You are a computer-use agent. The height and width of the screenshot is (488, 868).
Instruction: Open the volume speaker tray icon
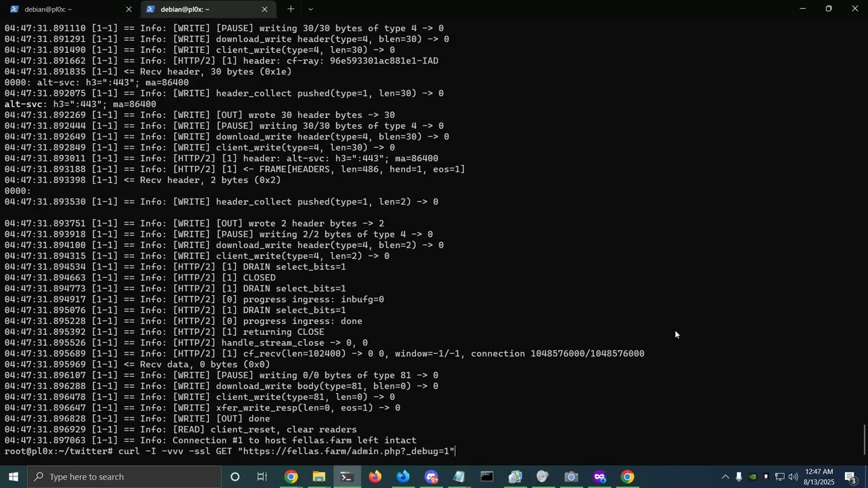[x=793, y=477]
